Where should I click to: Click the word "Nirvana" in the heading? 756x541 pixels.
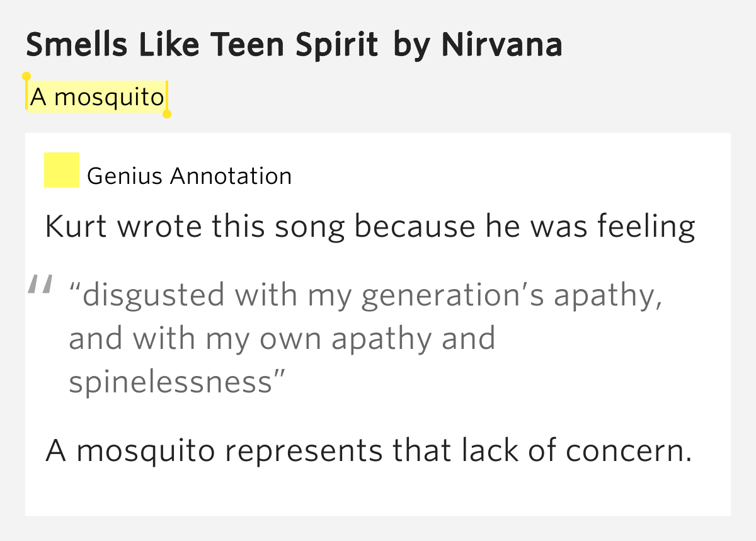[501, 45]
